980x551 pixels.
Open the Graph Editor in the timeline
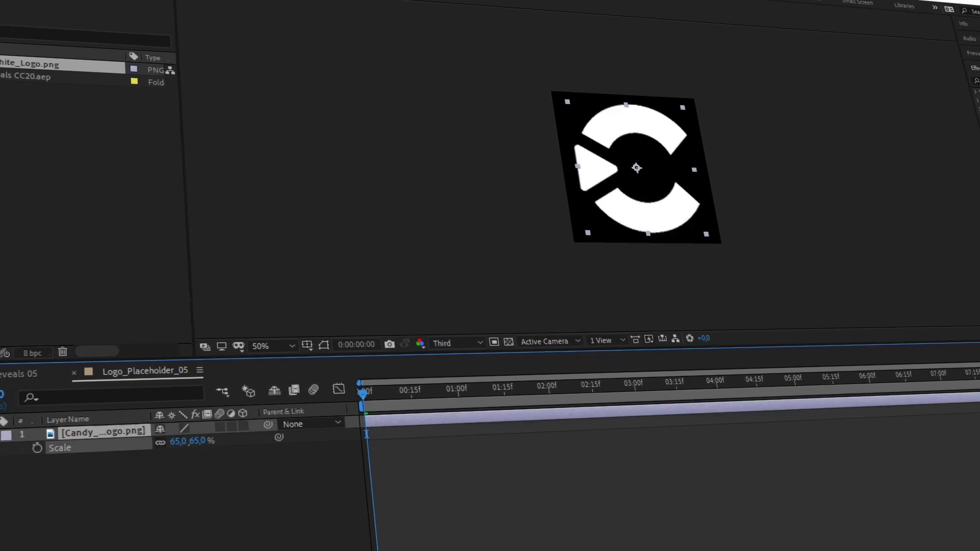pyautogui.click(x=338, y=389)
